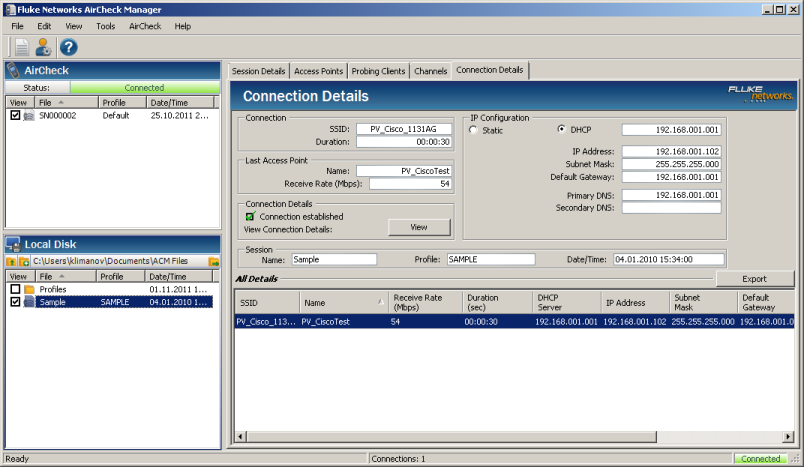Switch to the Probing Clients tab
This screenshot has height=467, width=804.
point(378,71)
